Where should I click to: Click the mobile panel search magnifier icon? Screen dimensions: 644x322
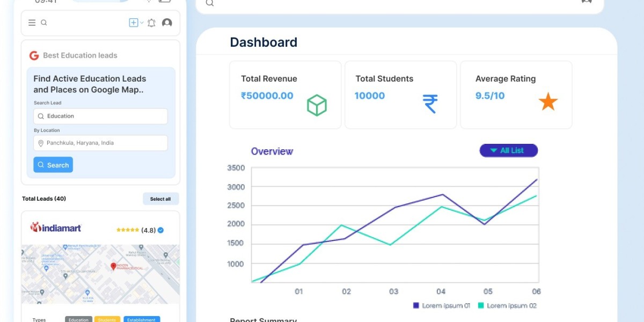tap(44, 23)
